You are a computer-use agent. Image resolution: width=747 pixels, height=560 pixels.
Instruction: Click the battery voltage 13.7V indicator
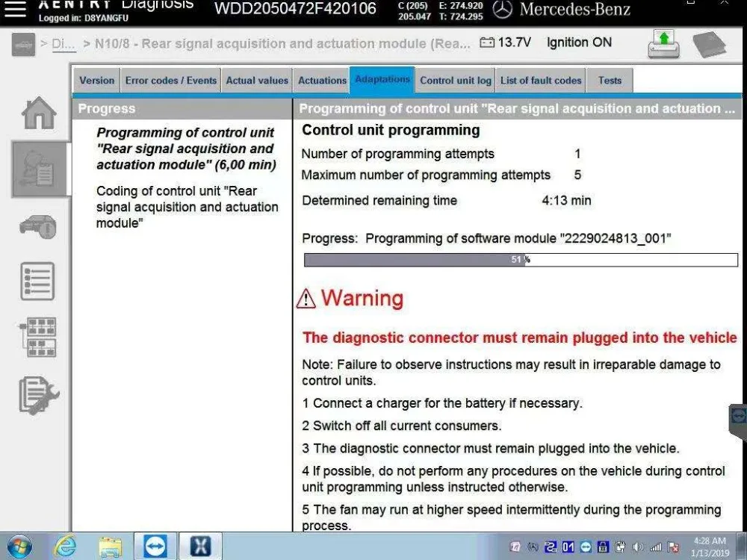tap(505, 43)
